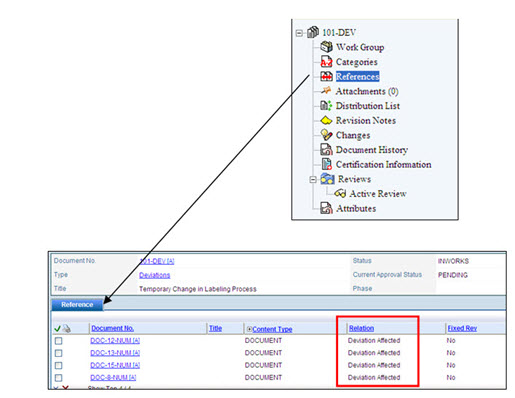Click DOCUMENT content type for DOC-13-NUM

point(263,353)
